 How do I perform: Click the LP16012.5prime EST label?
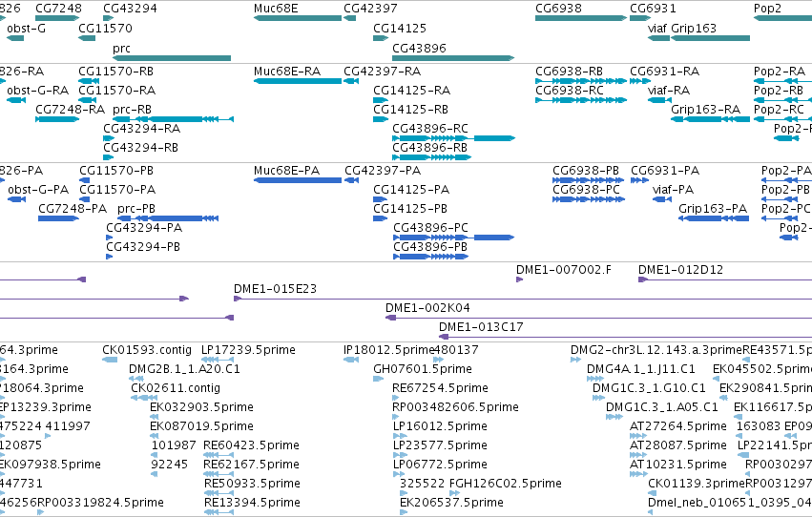click(440, 426)
